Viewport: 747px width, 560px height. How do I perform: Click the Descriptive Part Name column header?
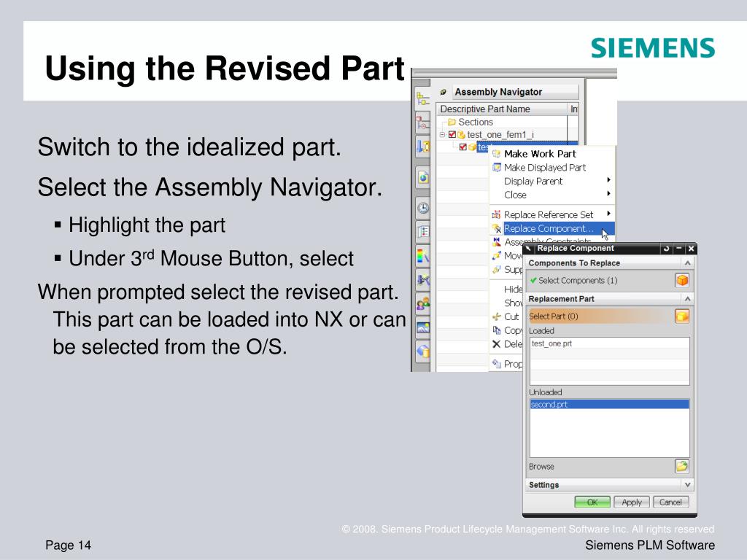point(502,109)
